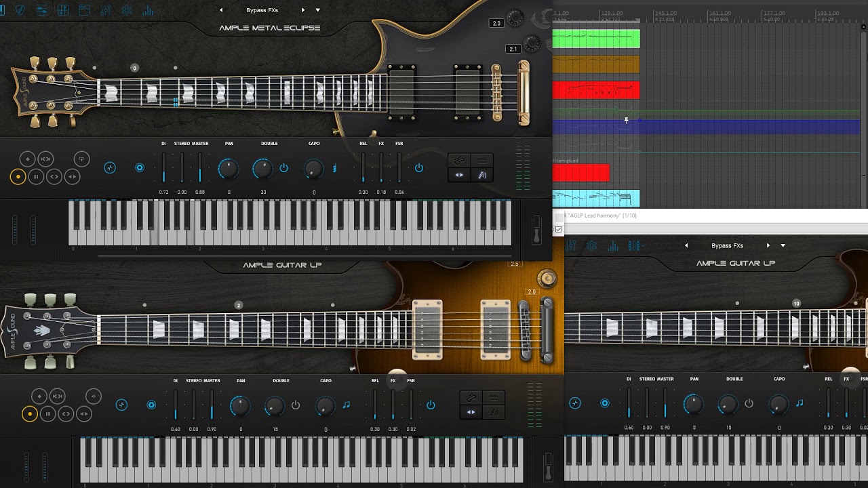868x488 pixels.
Task: Click the left-right arrows button in Metal Eclipse grid
Action: (459, 175)
